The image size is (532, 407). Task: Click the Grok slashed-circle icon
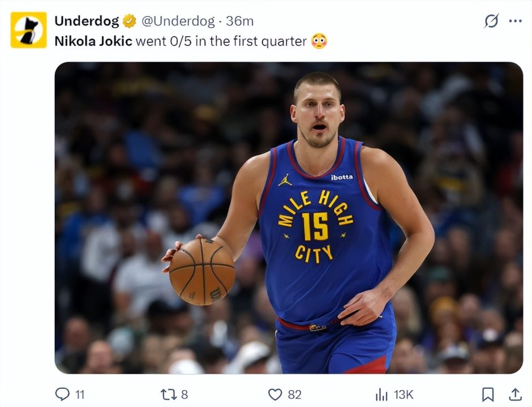point(491,21)
